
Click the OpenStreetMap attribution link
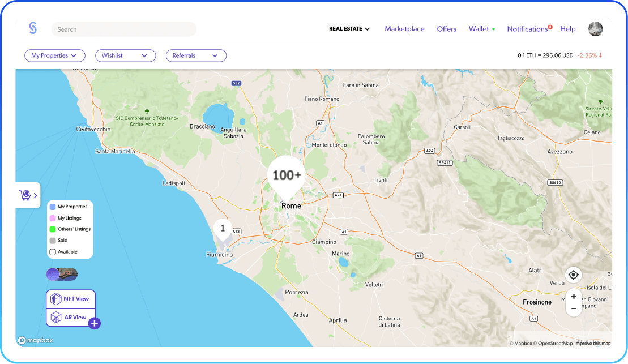tap(553, 343)
